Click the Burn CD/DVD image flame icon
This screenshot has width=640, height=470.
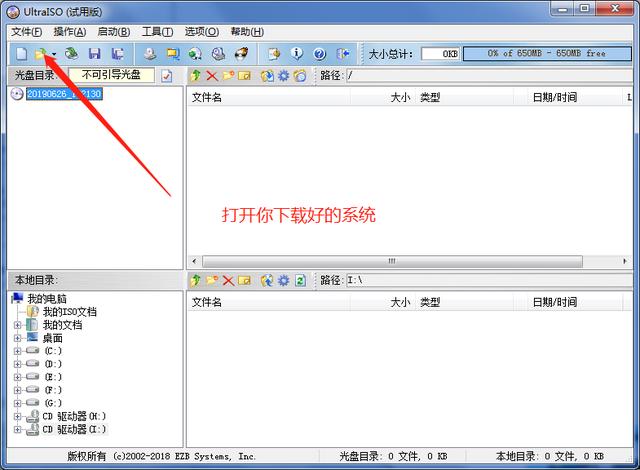click(241, 53)
